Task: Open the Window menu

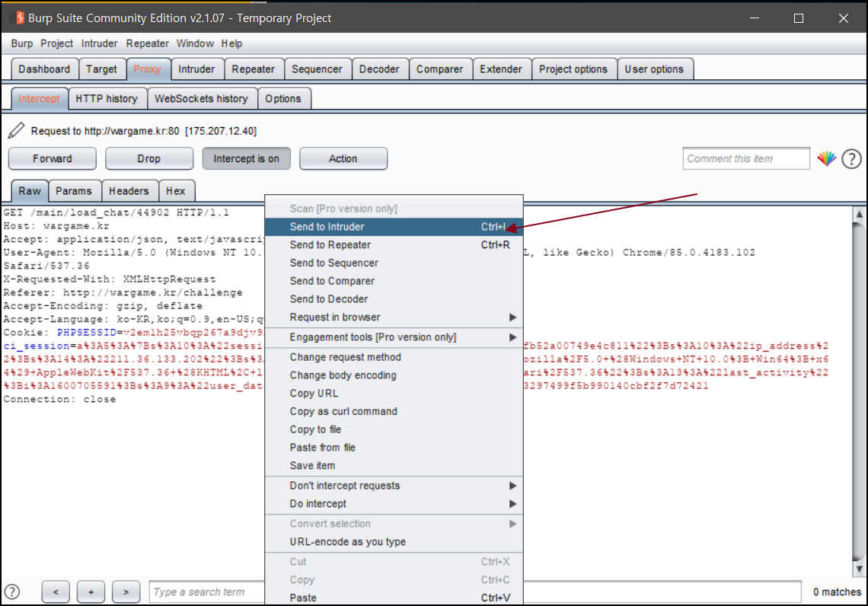Action: pyautogui.click(x=195, y=43)
